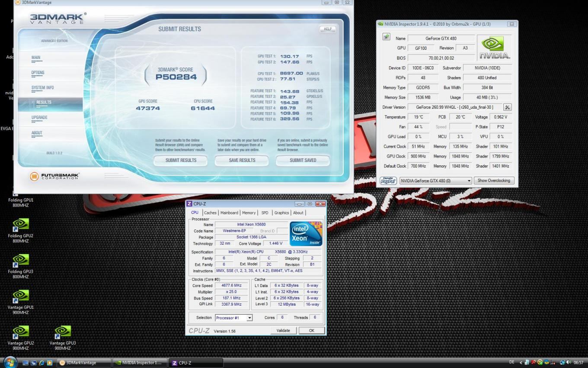Switch to 3DMarkVantage taskbar button
The width and height of the screenshot is (588, 368).
tap(83, 363)
